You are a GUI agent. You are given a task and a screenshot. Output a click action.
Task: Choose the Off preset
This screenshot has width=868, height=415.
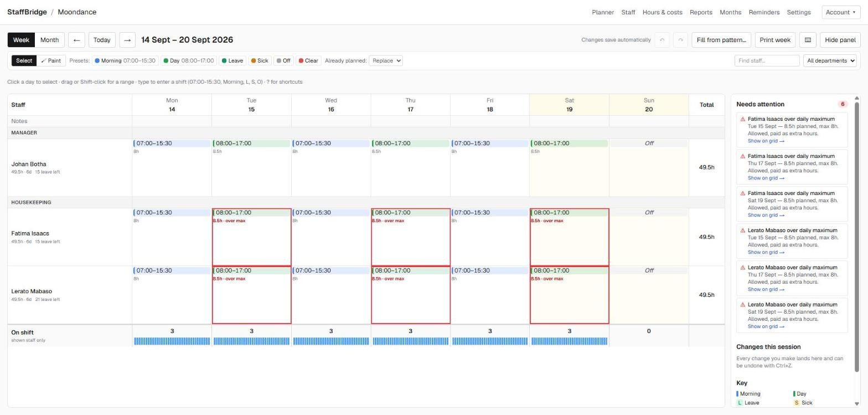[284, 61]
